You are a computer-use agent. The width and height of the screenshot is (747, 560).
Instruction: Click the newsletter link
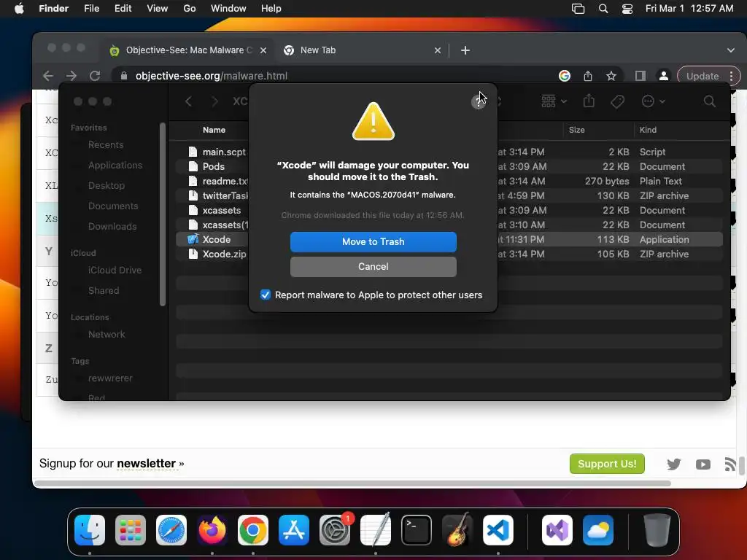[x=146, y=463]
